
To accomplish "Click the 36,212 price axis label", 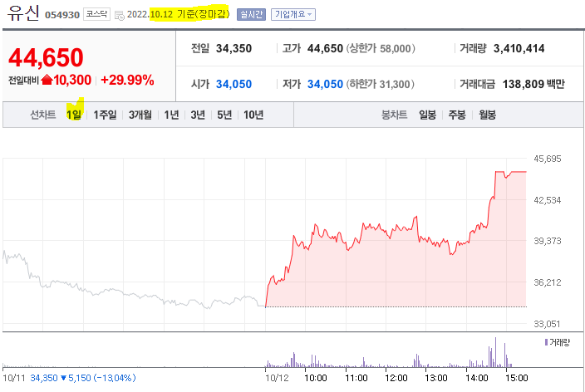I will [548, 282].
